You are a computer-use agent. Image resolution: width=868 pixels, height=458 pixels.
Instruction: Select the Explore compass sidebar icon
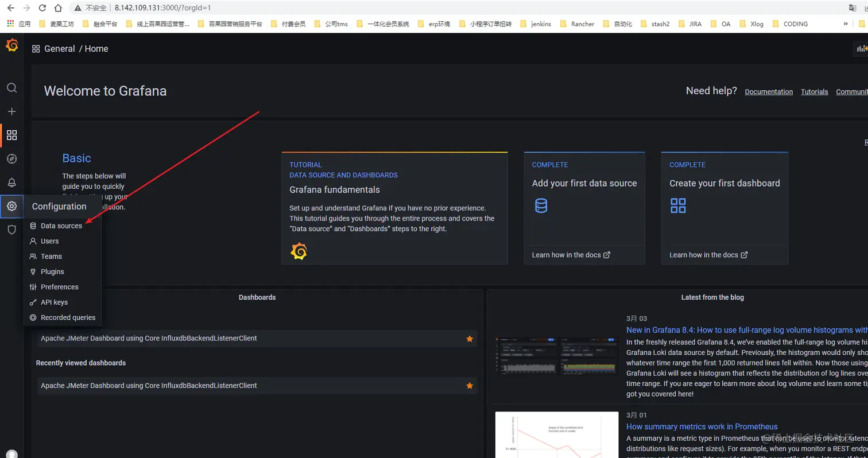tap(11, 158)
